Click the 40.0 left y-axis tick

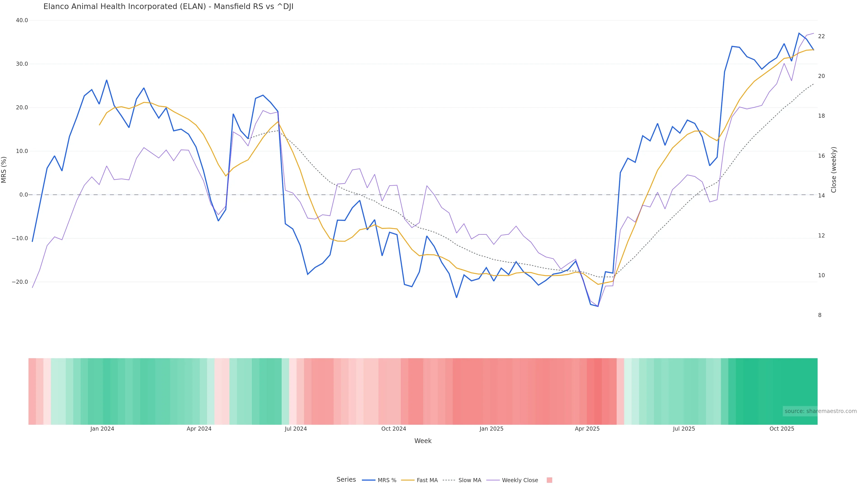point(22,20)
